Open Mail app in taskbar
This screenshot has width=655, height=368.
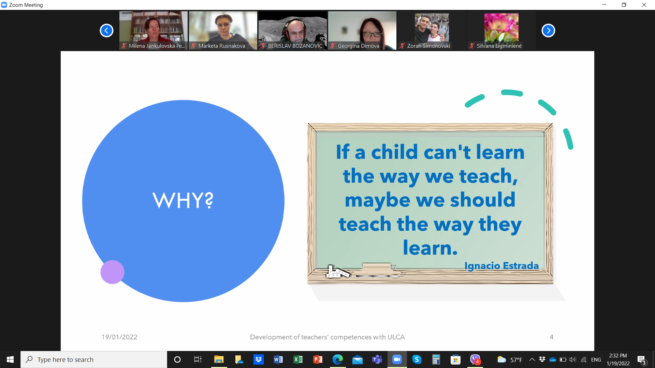pyautogui.click(x=357, y=360)
